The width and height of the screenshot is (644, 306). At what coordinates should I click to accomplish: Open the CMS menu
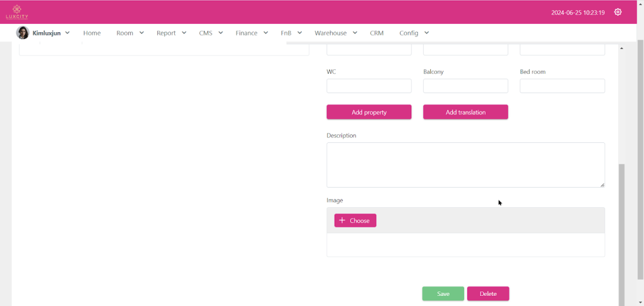(x=211, y=33)
